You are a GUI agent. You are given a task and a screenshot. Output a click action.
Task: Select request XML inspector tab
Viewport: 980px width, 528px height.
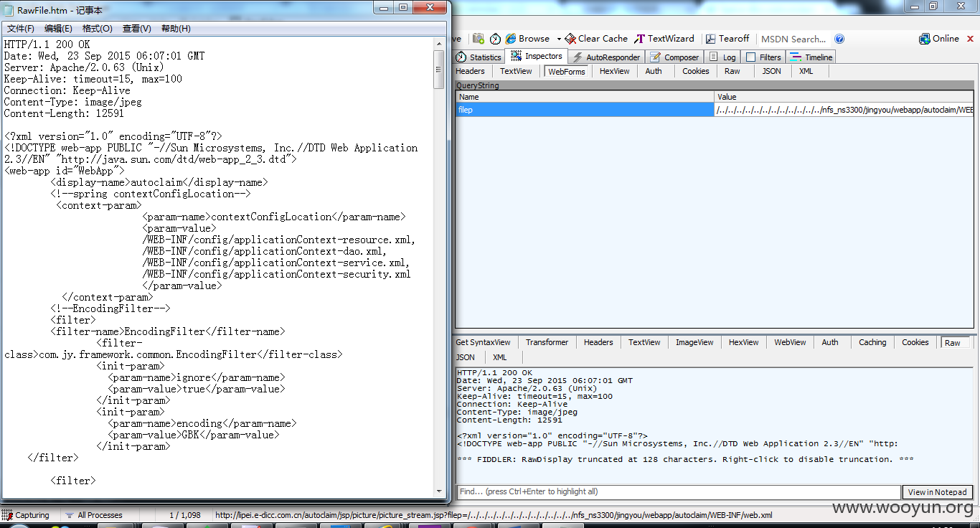806,71
